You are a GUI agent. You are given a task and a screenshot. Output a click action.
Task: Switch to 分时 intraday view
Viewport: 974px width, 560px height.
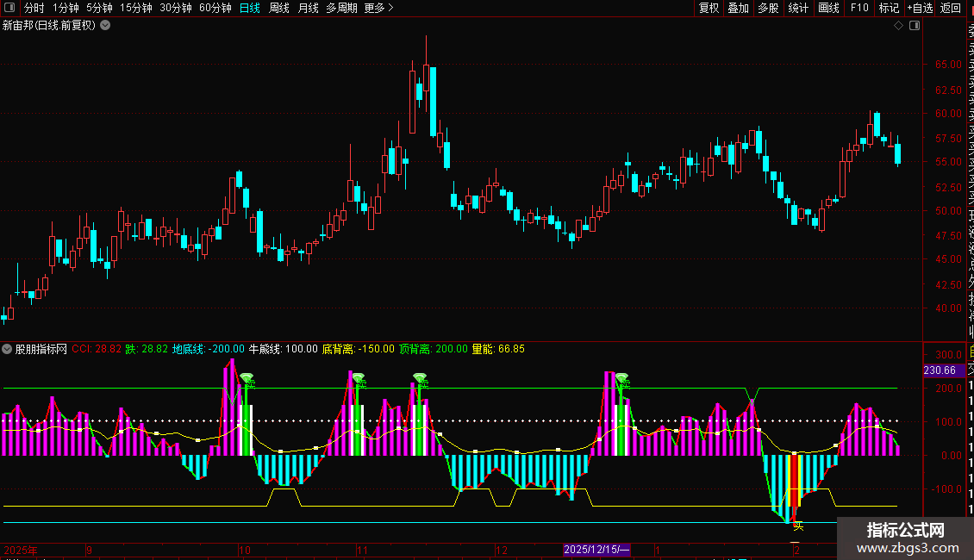pyautogui.click(x=34, y=8)
